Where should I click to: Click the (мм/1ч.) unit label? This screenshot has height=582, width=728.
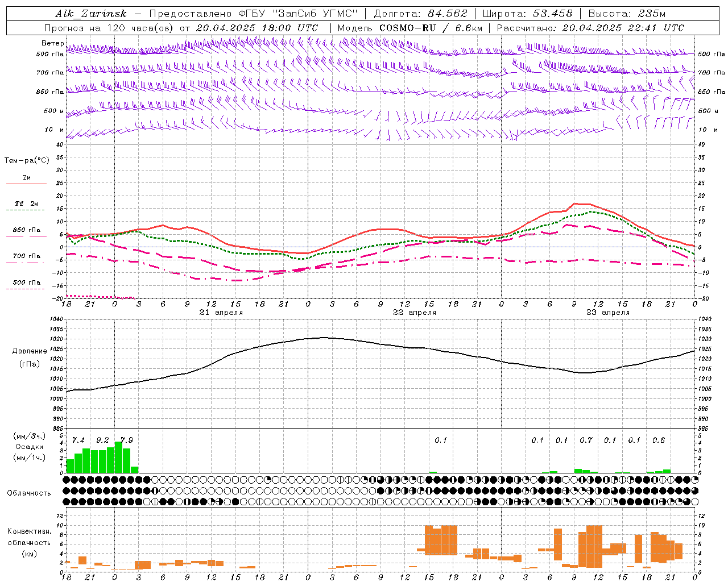click(30, 458)
